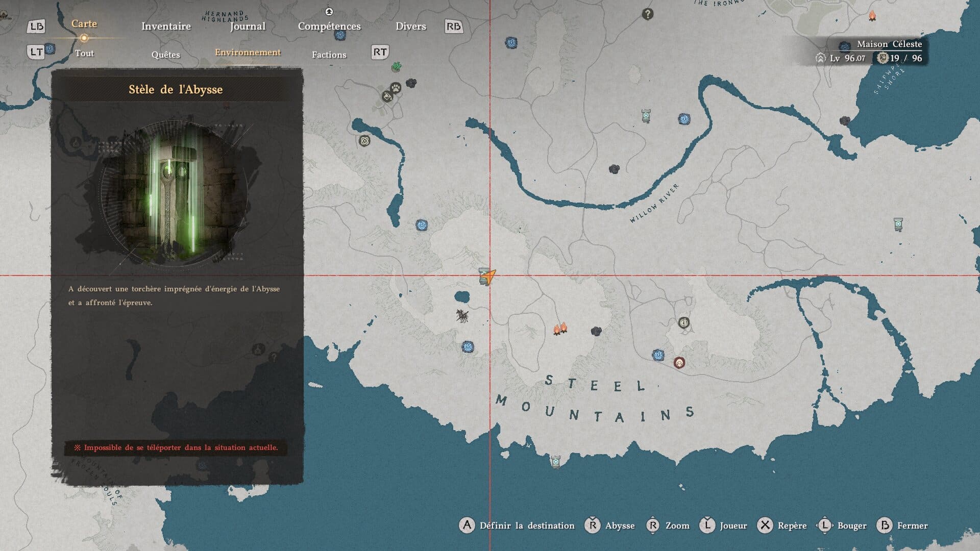Viewport: 980px width, 551px height.
Task: Switch to the Journal tab
Action: tap(248, 27)
